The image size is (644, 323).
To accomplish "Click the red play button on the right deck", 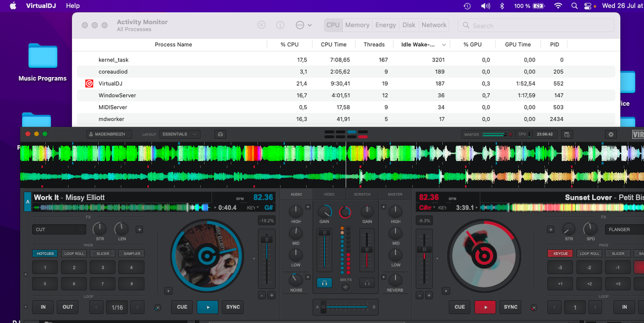I will click(x=485, y=307).
